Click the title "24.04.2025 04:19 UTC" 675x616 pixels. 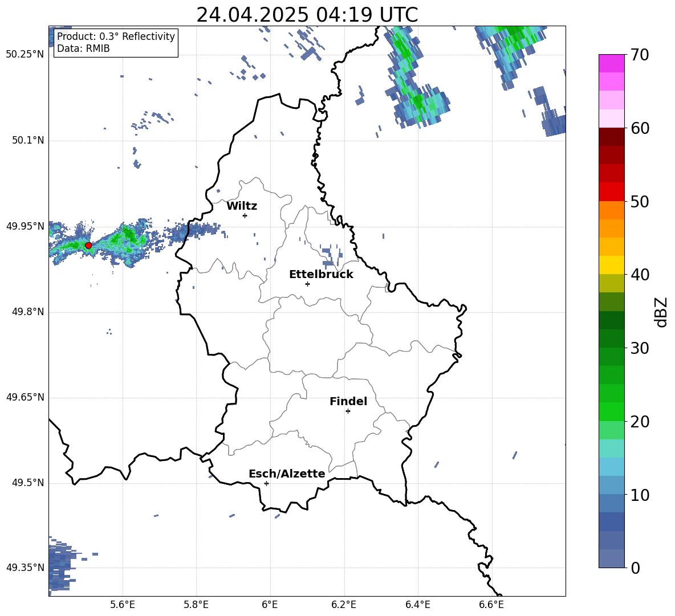307,15
